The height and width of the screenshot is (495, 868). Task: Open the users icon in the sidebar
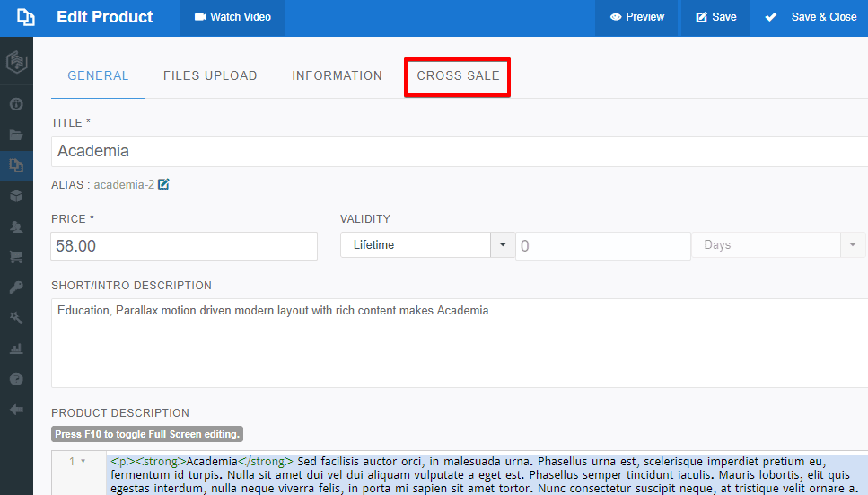pos(16,227)
